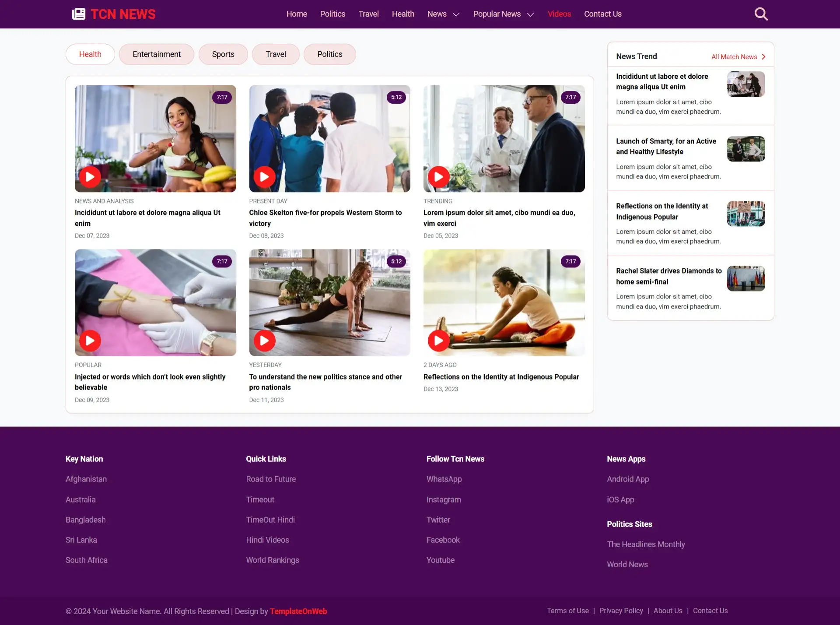Click the Launch of Smarty article thumbnail

[745, 149]
